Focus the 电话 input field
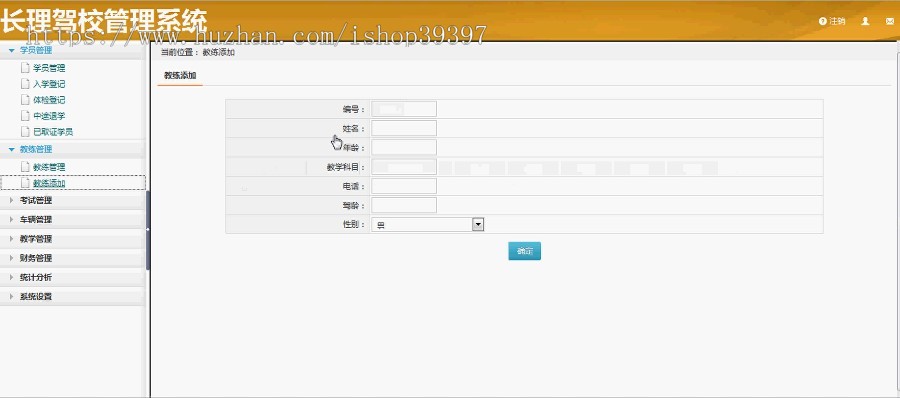 coord(404,186)
